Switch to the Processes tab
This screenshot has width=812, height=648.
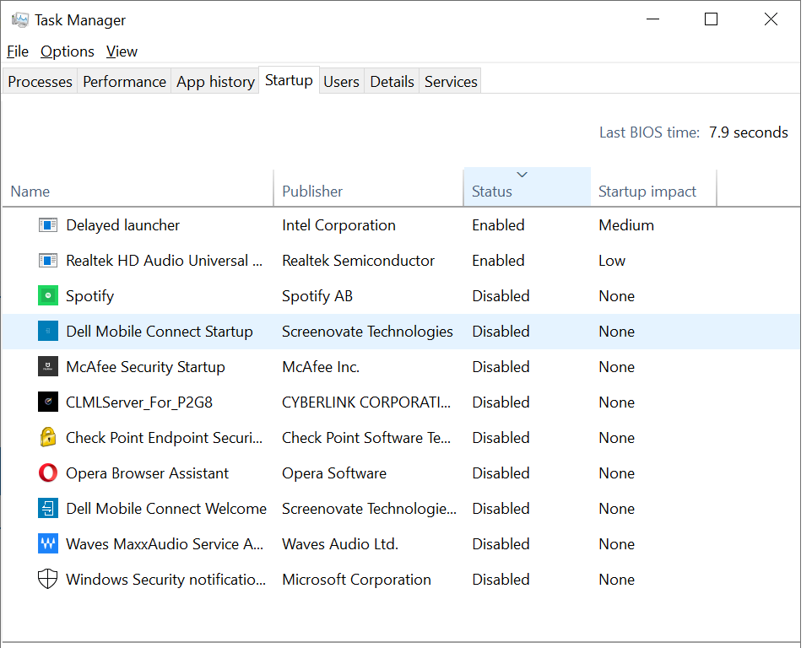[40, 82]
